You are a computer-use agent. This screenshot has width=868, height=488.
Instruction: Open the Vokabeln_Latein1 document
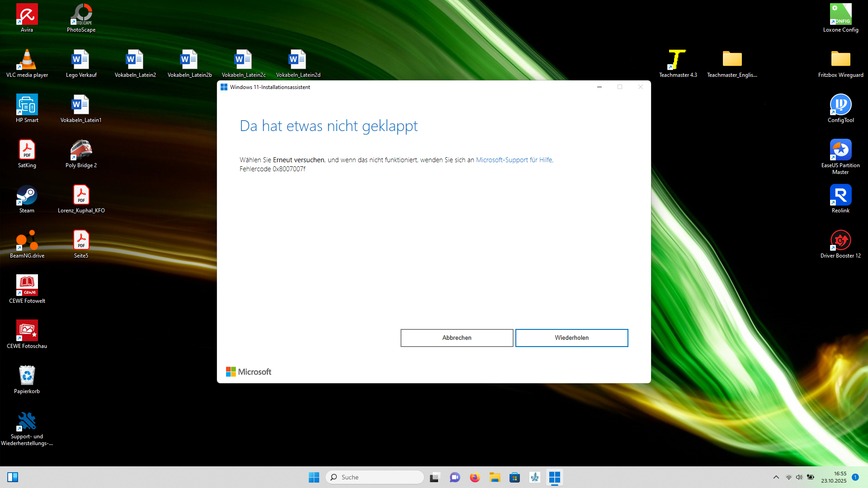81,108
